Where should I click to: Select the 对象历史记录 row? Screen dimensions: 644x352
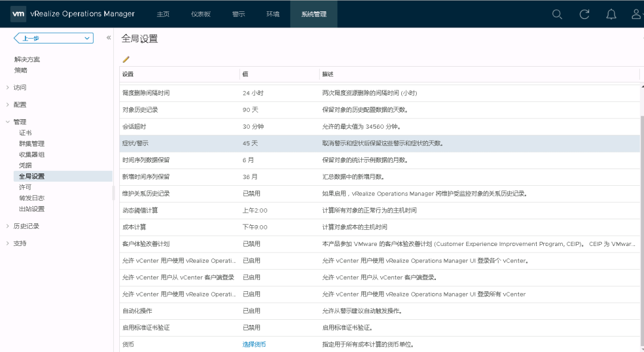click(380, 110)
